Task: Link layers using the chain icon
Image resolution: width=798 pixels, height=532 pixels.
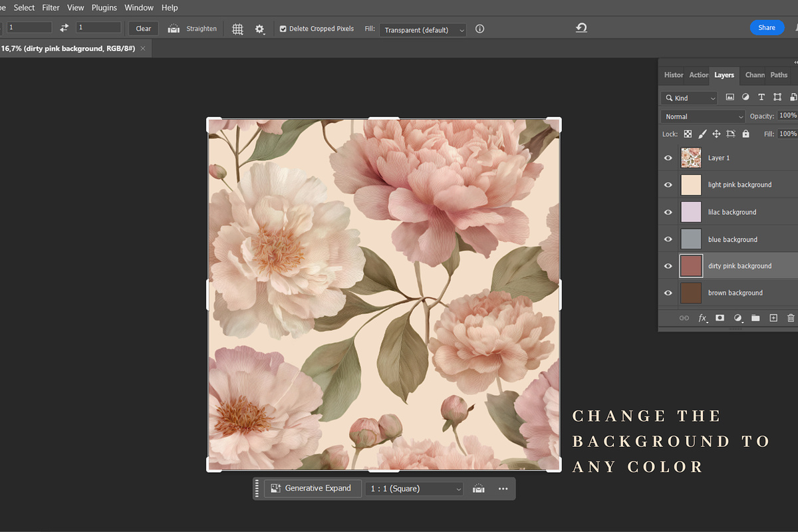Action: coord(684,318)
